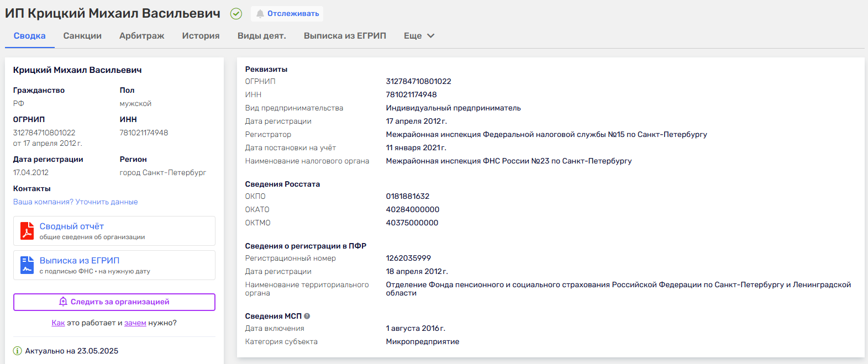868x364 pixels.
Task: Click the purple bell icon in the Следить button
Action: (x=63, y=302)
